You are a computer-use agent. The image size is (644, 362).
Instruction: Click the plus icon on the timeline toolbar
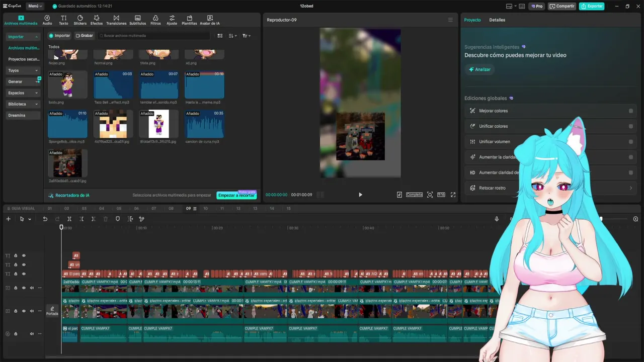pos(8,219)
